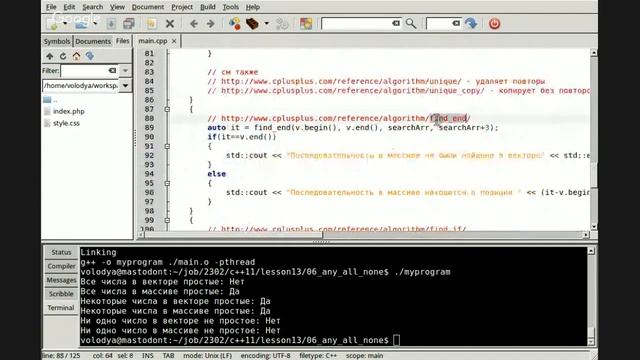Viewport: 640px width, 360px height.
Task: Open the File menu
Action: [x=51, y=7]
